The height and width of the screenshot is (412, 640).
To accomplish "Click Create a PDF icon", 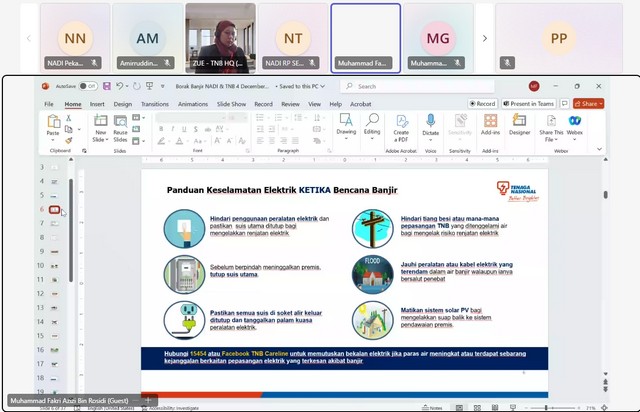I will coord(401,124).
